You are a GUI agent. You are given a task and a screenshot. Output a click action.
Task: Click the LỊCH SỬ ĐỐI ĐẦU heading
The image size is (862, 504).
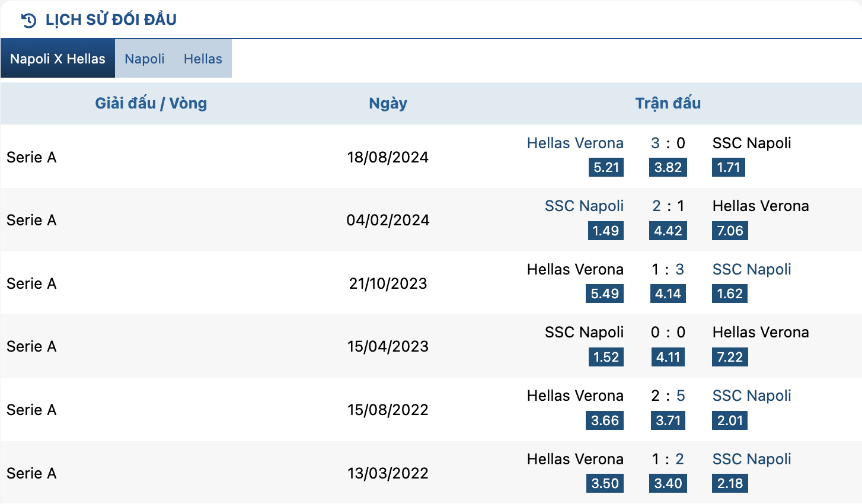tap(111, 20)
